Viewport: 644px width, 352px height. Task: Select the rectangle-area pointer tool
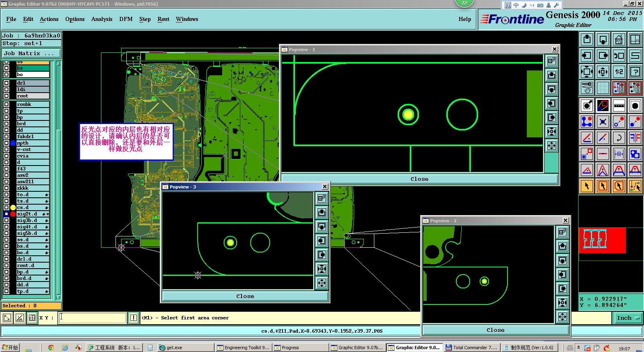click(x=603, y=186)
